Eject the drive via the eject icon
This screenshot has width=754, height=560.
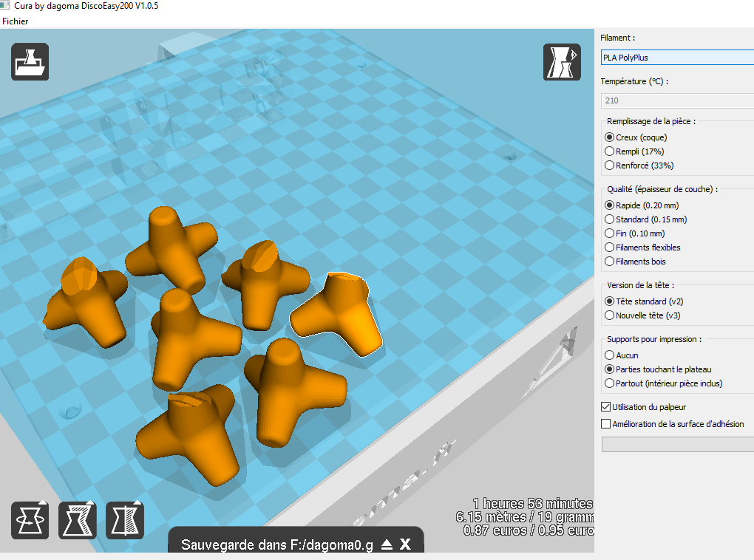(x=387, y=544)
